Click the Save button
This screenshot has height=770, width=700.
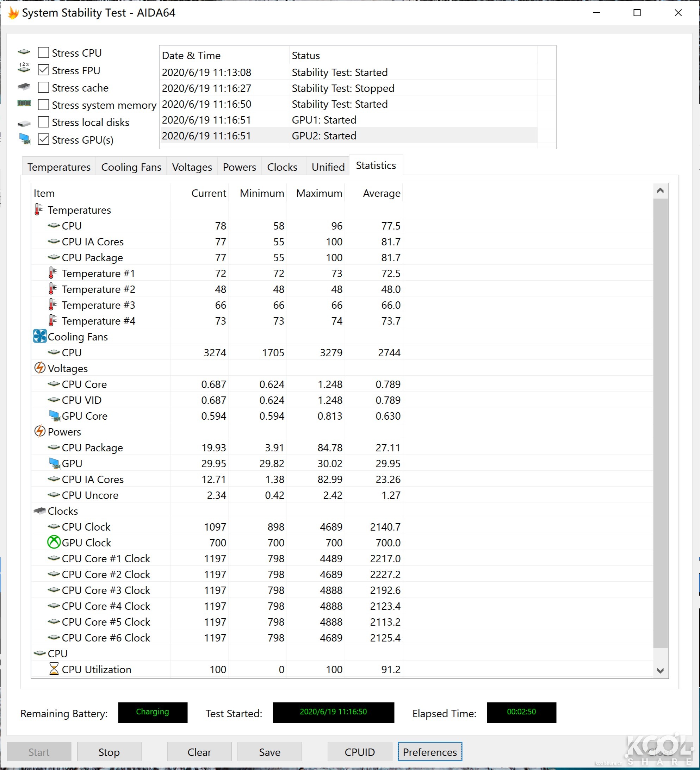tap(270, 752)
